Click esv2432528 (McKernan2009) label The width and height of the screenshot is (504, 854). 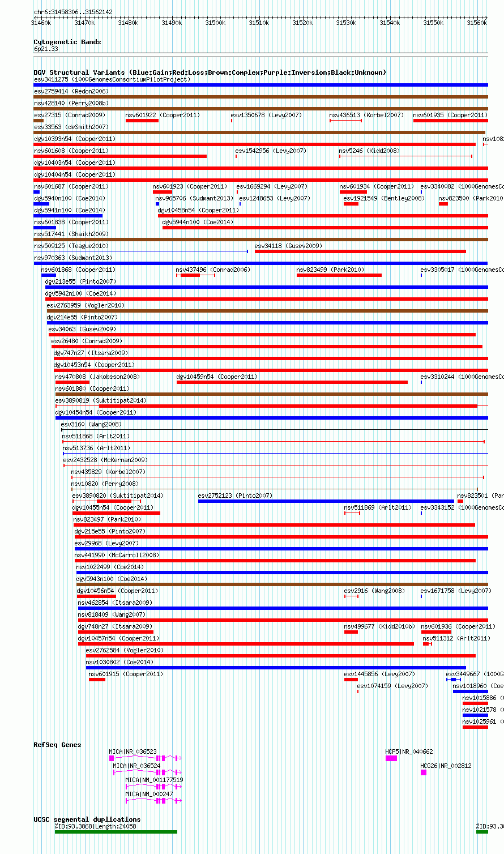105,460
